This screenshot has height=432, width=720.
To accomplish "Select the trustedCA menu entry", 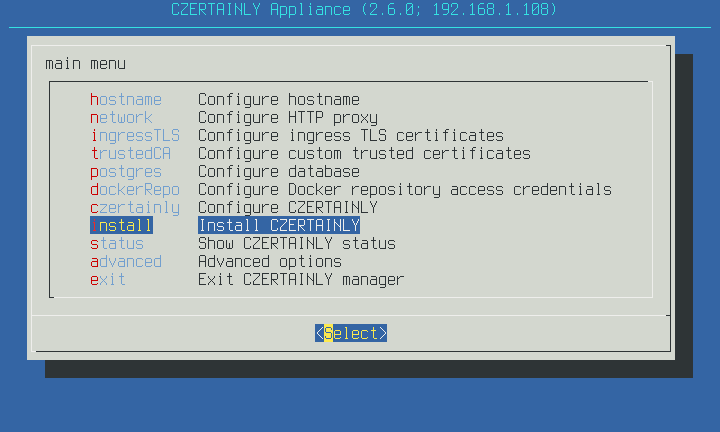I will coord(130,153).
